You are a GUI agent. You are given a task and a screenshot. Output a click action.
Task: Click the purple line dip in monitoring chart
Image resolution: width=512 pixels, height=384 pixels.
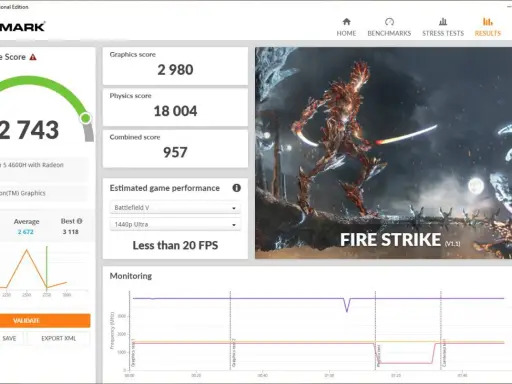347,305
